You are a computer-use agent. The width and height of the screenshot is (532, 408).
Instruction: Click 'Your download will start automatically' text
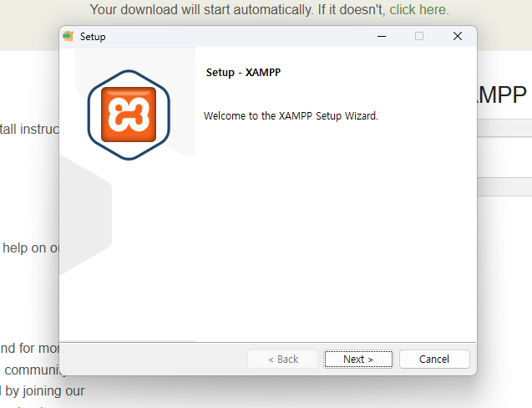(200, 9)
